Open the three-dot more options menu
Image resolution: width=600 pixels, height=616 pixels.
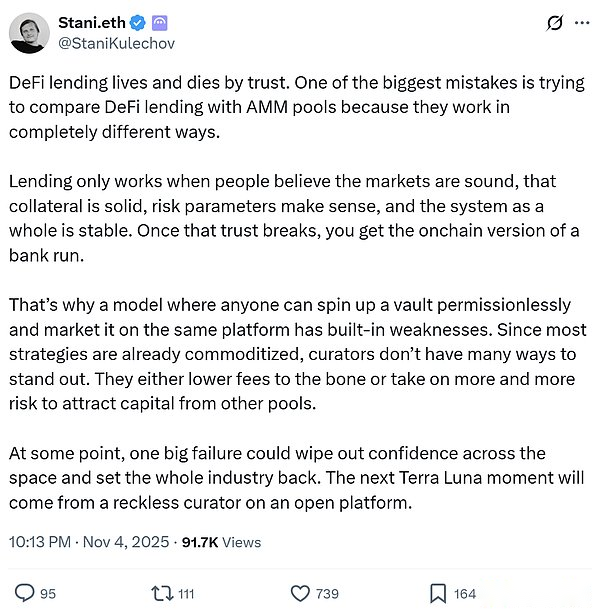point(579,22)
